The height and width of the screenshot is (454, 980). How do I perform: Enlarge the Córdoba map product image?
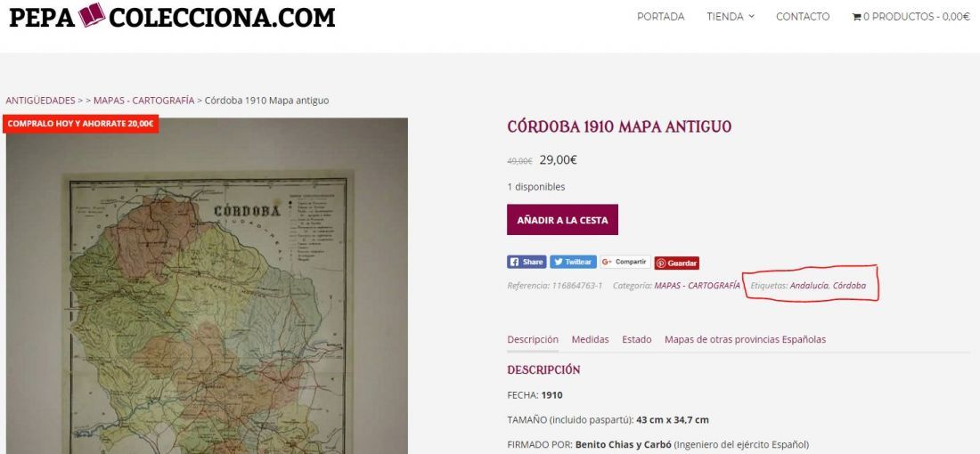[207, 286]
